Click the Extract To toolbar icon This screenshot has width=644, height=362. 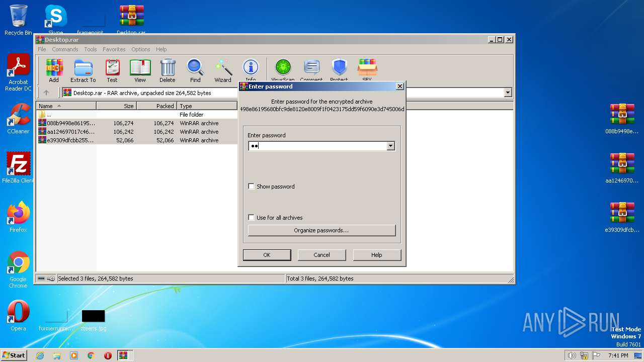point(83,70)
